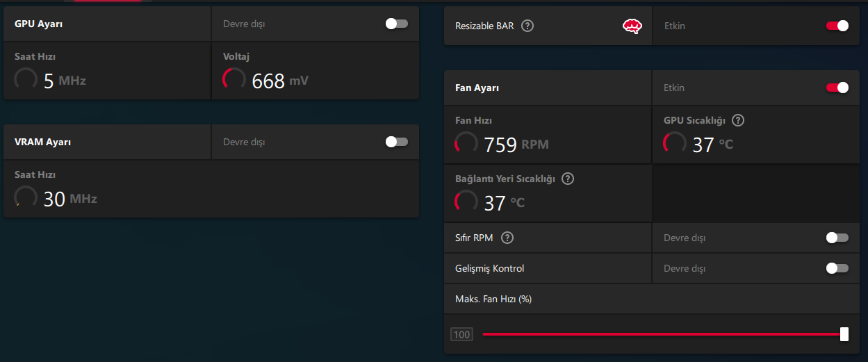Open help icon beside Bağlantı Yeri Sıcaklığı

[x=568, y=179]
